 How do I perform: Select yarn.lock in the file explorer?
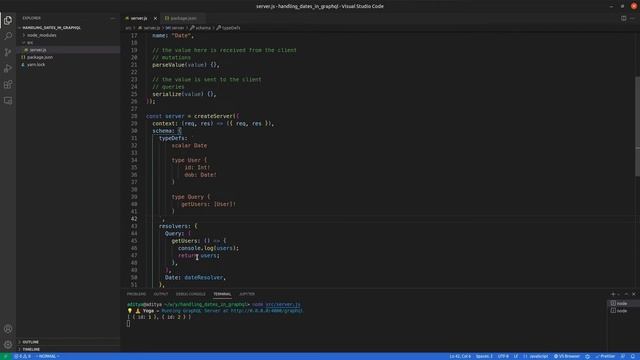tap(69, 64)
